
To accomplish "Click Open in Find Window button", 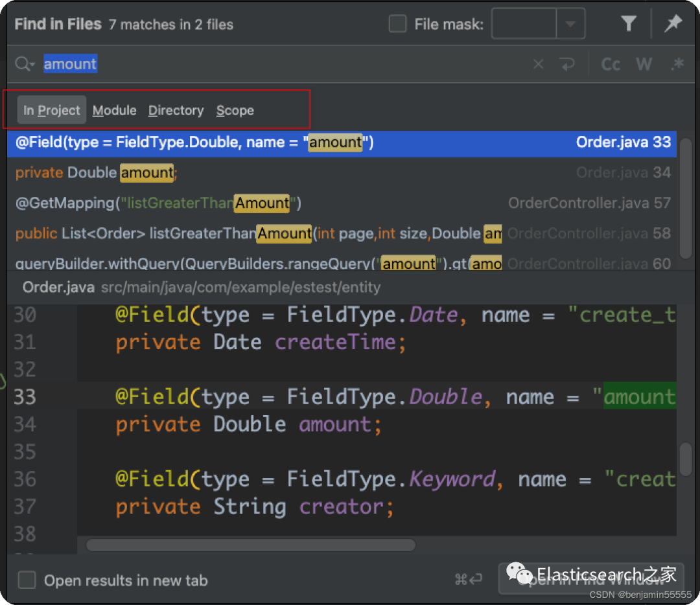I will [x=590, y=579].
